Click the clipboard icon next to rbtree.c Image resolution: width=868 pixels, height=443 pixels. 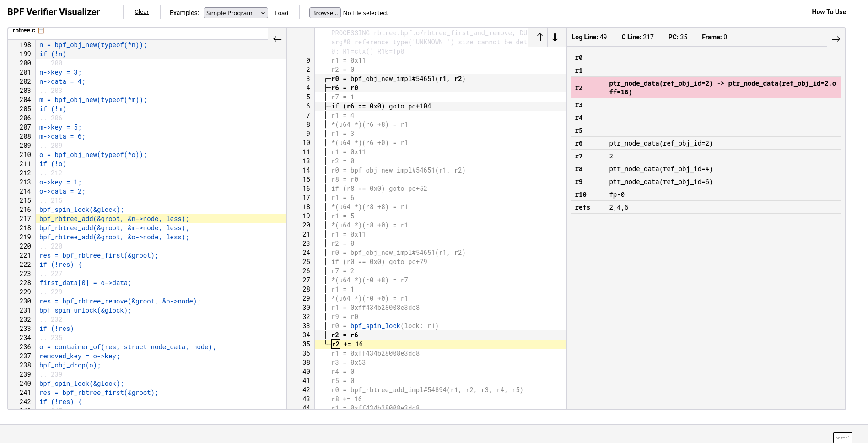point(41,31)
